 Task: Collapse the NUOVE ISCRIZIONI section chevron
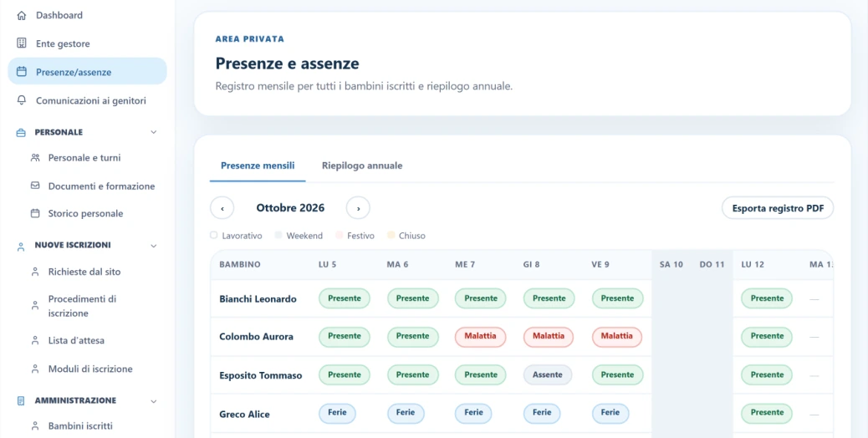(154, 246)
